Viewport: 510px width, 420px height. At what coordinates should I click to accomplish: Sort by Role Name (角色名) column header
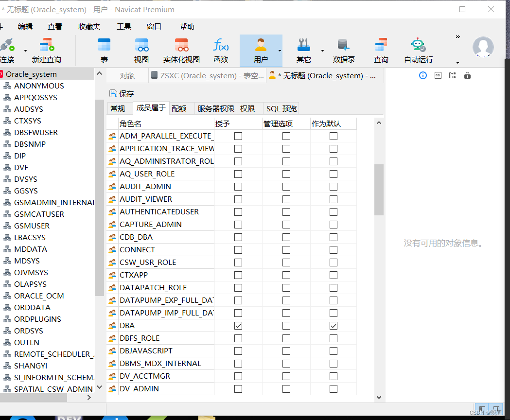click(166, 123)
